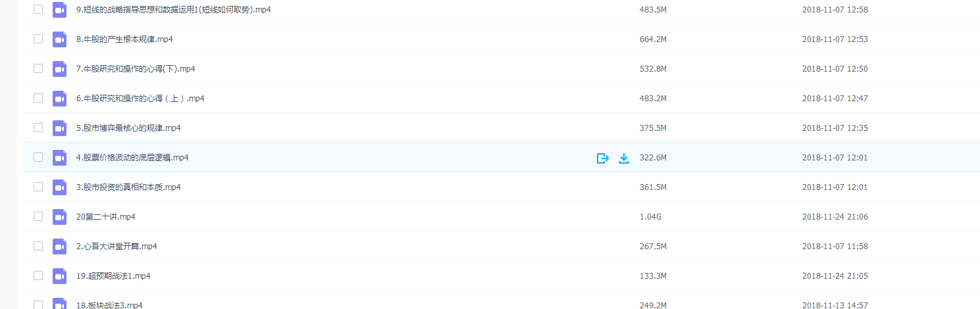Open 5.股市博弈最核心的规律.mp4 file name
This screenshot has height=309, width=980.
[x=128, y=128]
